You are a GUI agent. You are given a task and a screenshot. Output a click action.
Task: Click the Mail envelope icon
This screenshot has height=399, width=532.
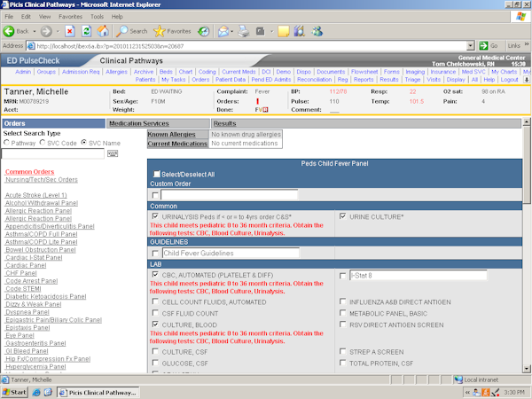[x=223, y=32]
